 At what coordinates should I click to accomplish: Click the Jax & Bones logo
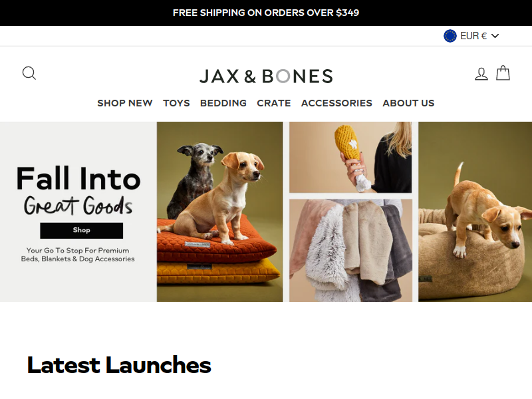tap(266, 76)
